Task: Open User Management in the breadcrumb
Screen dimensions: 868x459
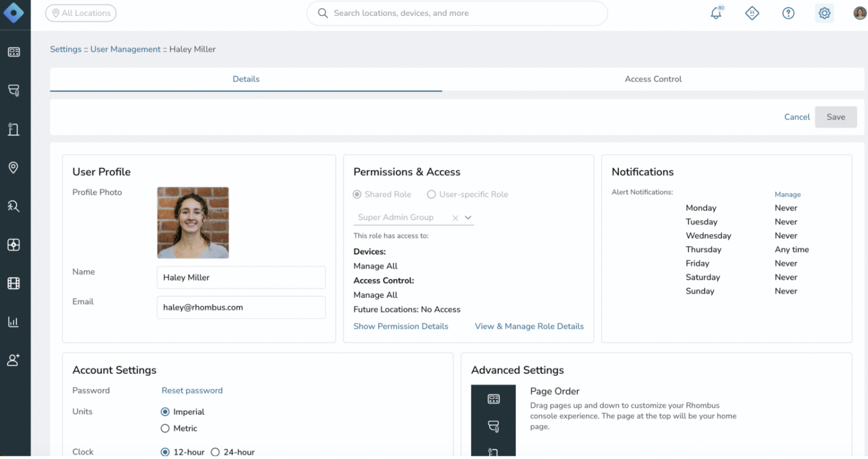Action: point(125,49)
